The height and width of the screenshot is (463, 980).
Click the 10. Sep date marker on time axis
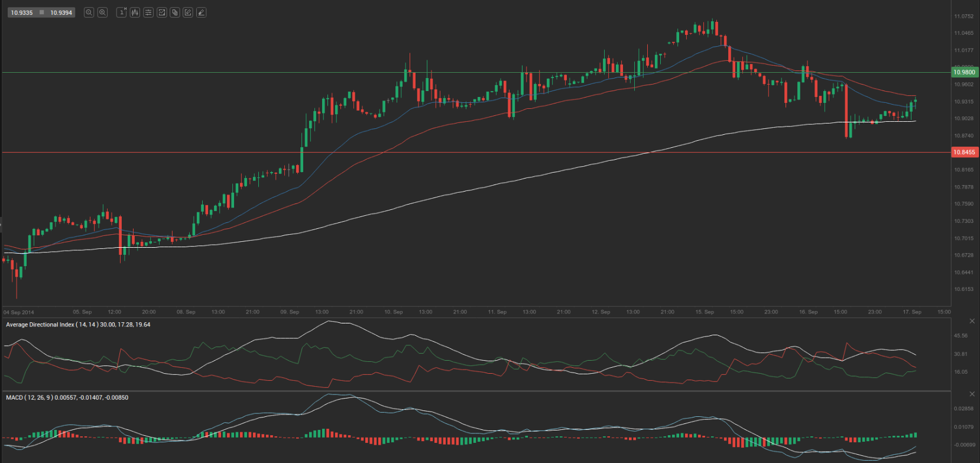coord(394,312)
